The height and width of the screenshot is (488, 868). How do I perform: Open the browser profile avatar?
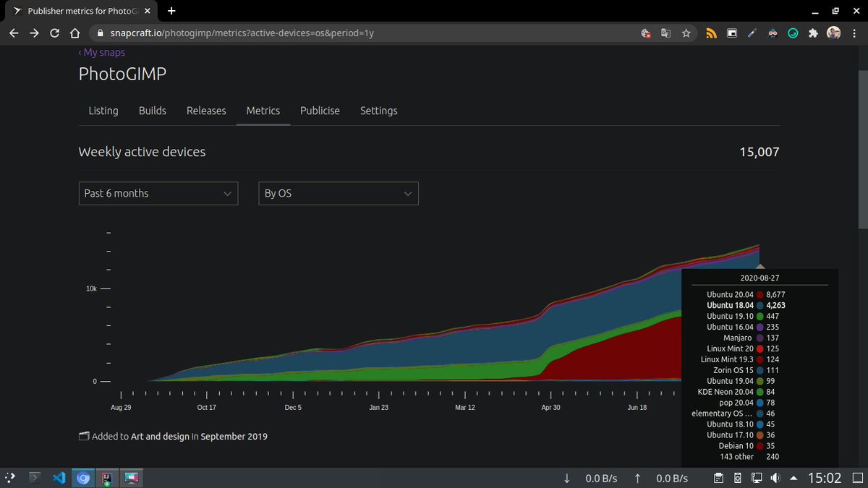[x=833, y=33]
